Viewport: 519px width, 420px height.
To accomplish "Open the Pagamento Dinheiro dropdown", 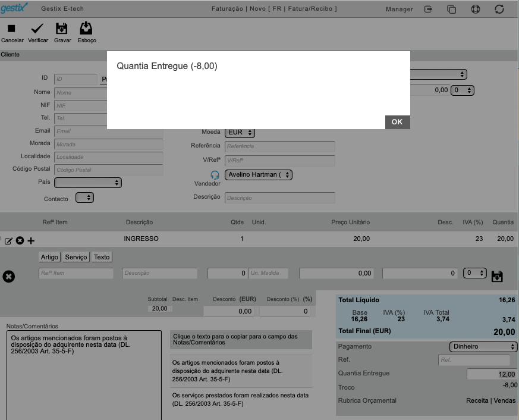I will coord(483,346).
